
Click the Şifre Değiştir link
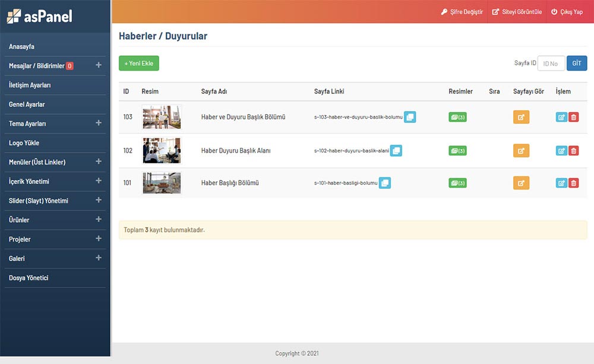pyautogui.click(x=462, y=12)
